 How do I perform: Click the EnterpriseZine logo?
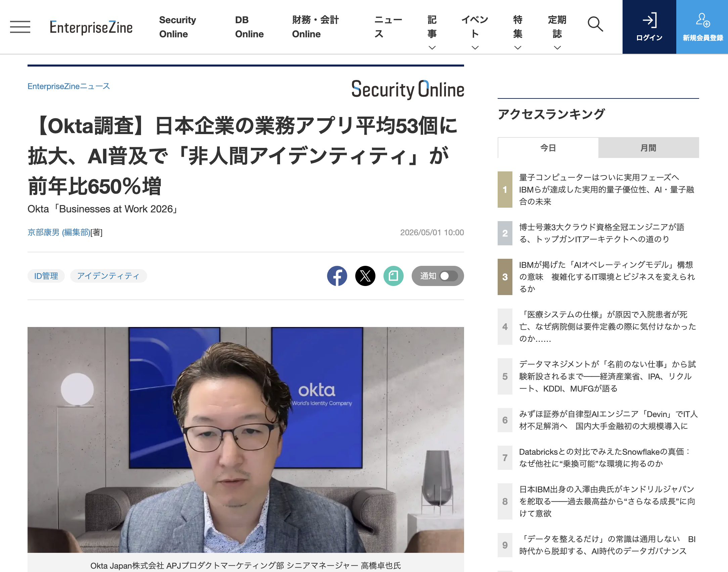pyautogui.click(x=91, y=27)
